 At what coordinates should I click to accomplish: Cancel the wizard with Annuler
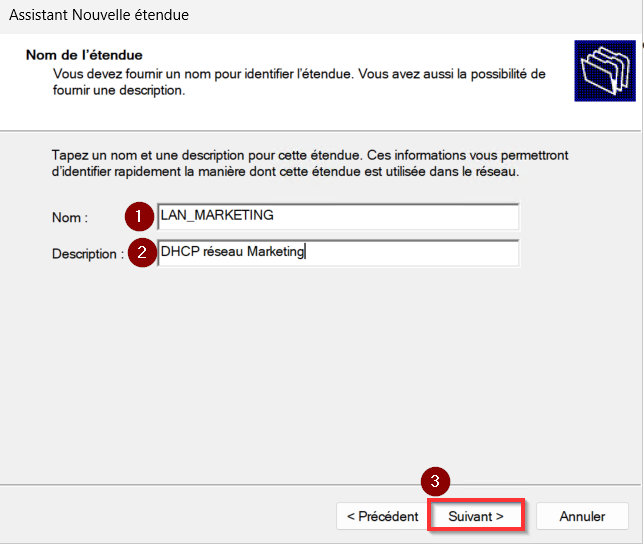click(582, 516)
